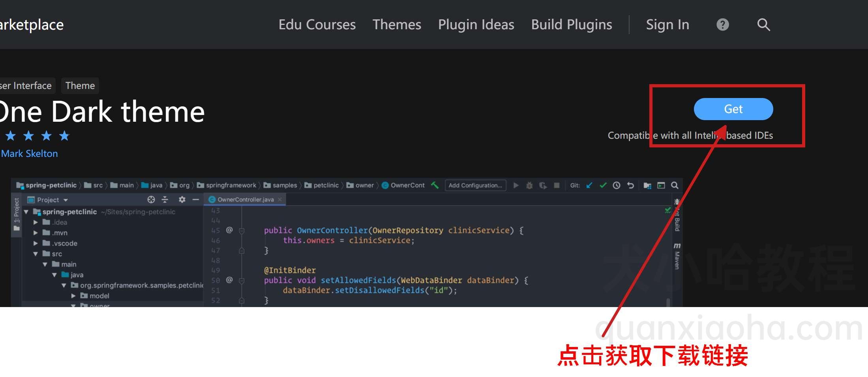Open the marketplace search magnifier
868x377 pixels.
(764, 25)
